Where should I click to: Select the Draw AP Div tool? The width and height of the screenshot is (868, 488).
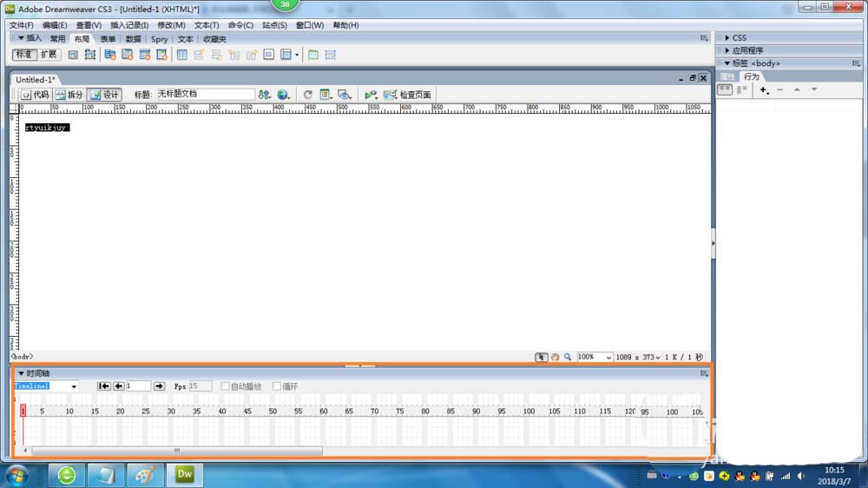coord(89,55)
